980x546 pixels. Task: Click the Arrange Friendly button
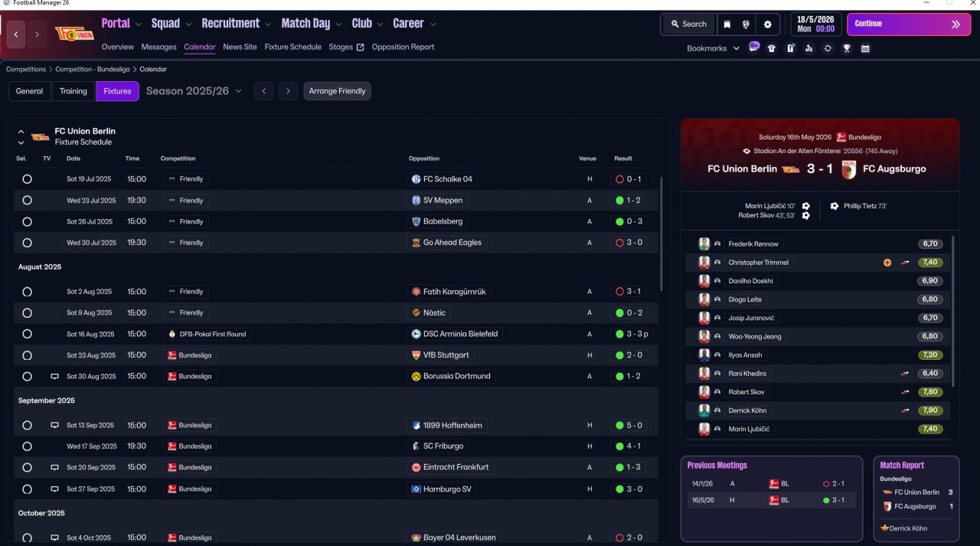coord(337,91)
